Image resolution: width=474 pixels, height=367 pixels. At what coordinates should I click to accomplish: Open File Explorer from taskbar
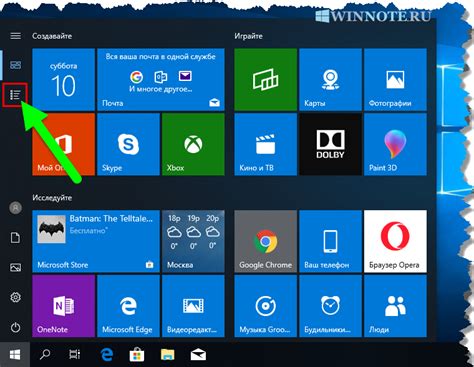pyautogui.click(x=168, y=354)
